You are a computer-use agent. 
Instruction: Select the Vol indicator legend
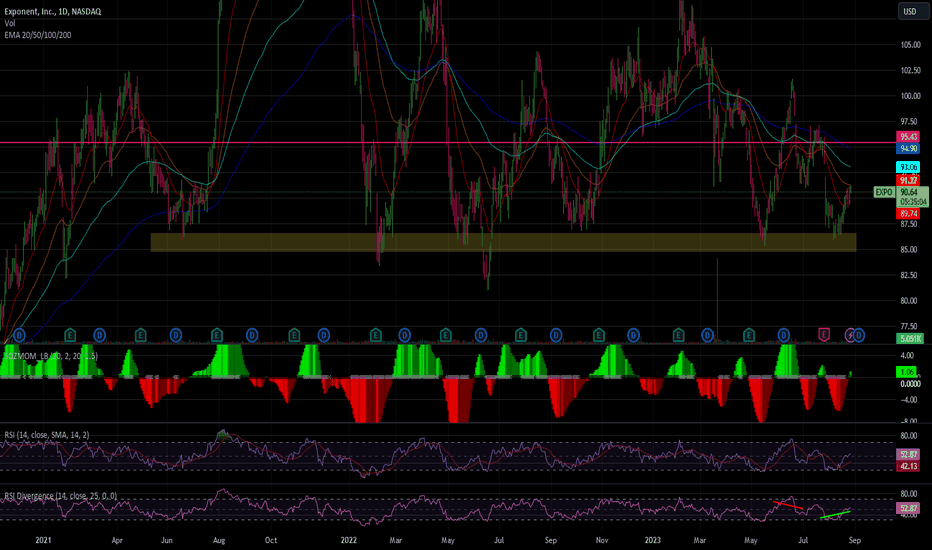[x=10, y=23]
